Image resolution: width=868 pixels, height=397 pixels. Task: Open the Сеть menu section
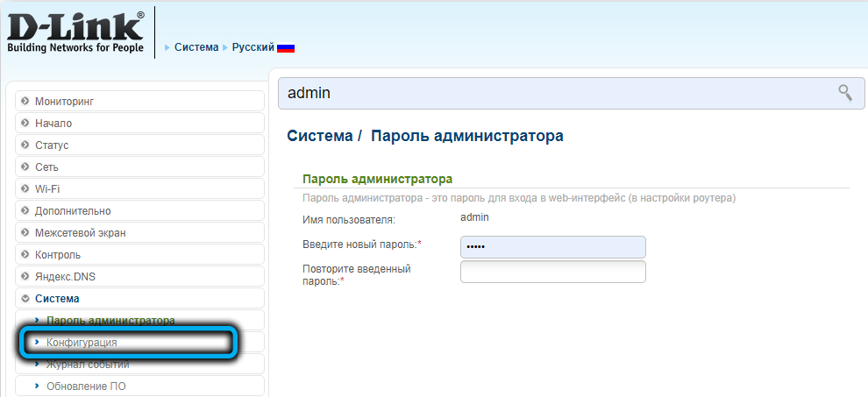[46, 167]
